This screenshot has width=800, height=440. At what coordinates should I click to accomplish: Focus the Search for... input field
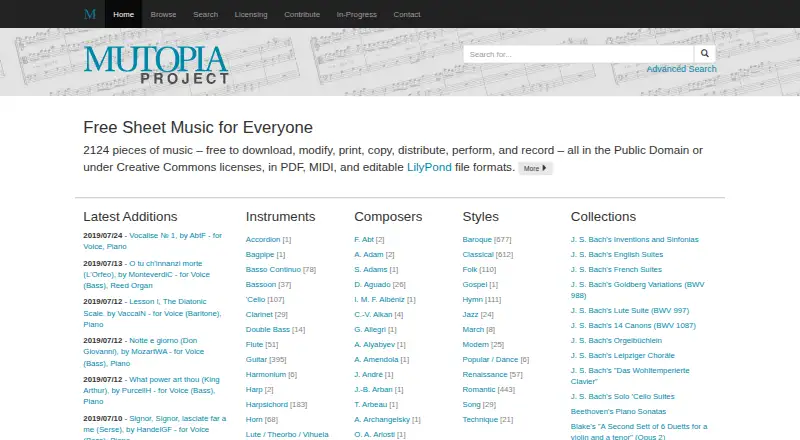[x=579, y=54]
